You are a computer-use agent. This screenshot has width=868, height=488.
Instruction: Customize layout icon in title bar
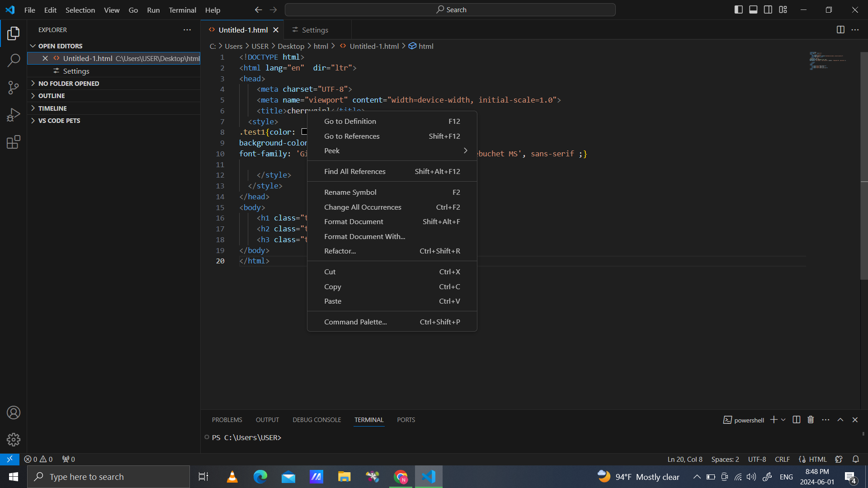click(x=783, y=9)
